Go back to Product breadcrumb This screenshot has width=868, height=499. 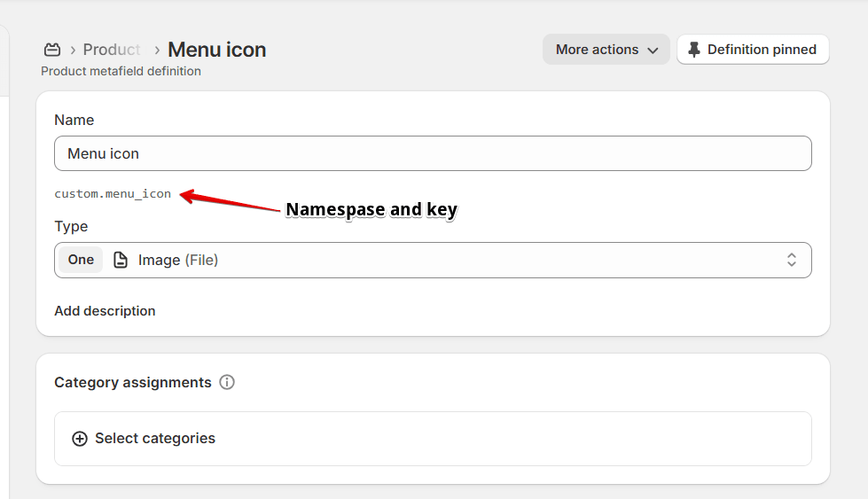point(111,50)
